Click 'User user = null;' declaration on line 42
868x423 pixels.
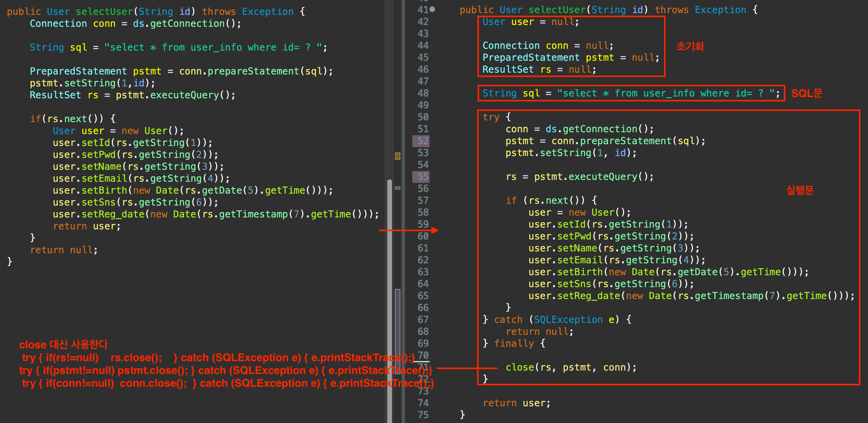531,22
